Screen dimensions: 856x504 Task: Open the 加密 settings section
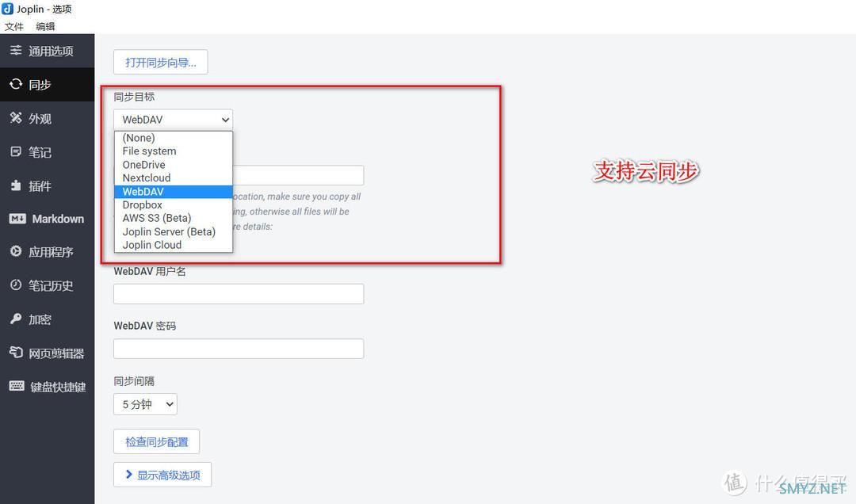point(47,319)
